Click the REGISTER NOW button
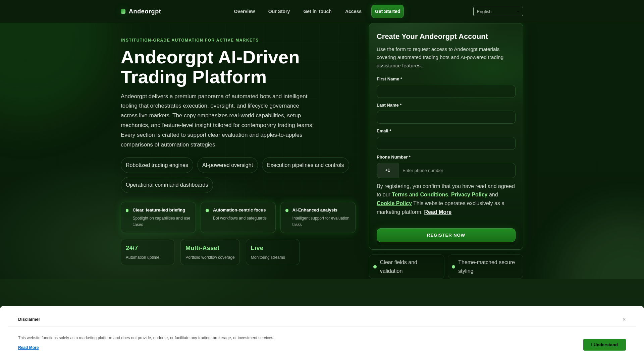This screenshot has height=362, width=644. (446, 235)
